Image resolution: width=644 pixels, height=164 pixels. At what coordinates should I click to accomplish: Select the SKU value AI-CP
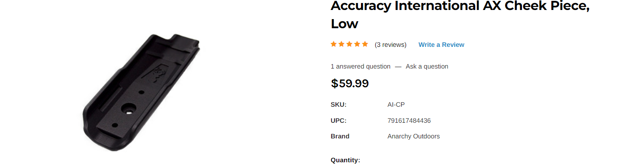pos(396,105)
